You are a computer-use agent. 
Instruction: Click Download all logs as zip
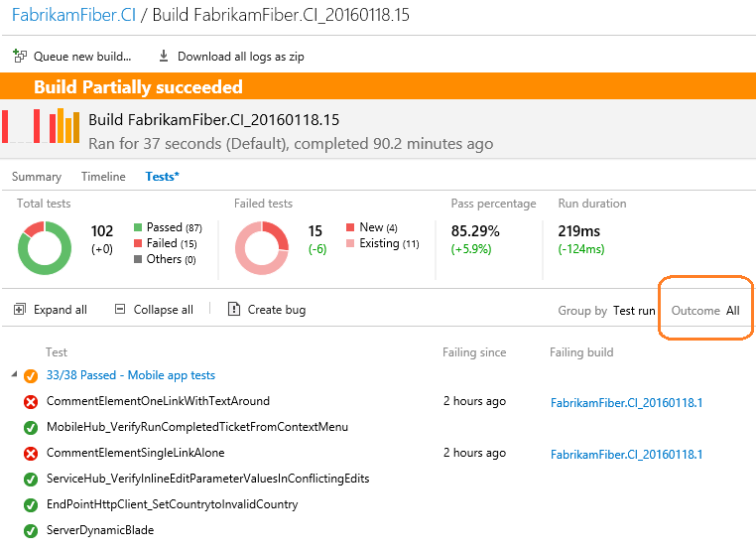click(x=231, y=57)
